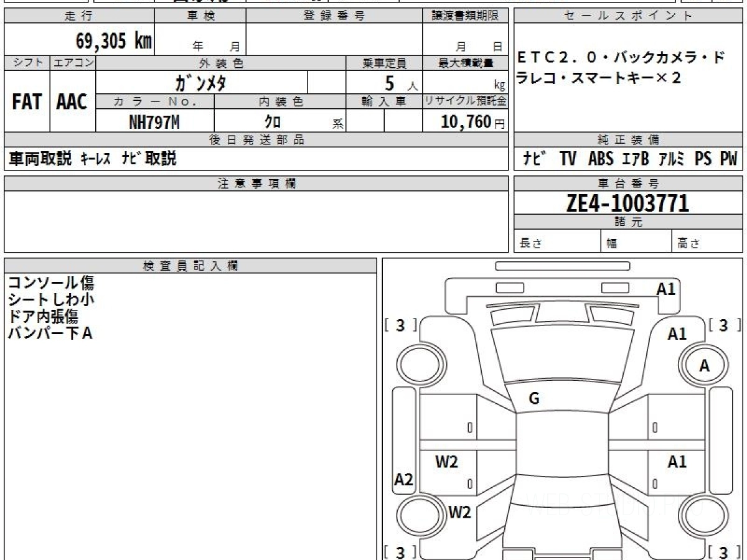Click the 高さ dimension cell

pyautogui.click(x=707, y=241)
